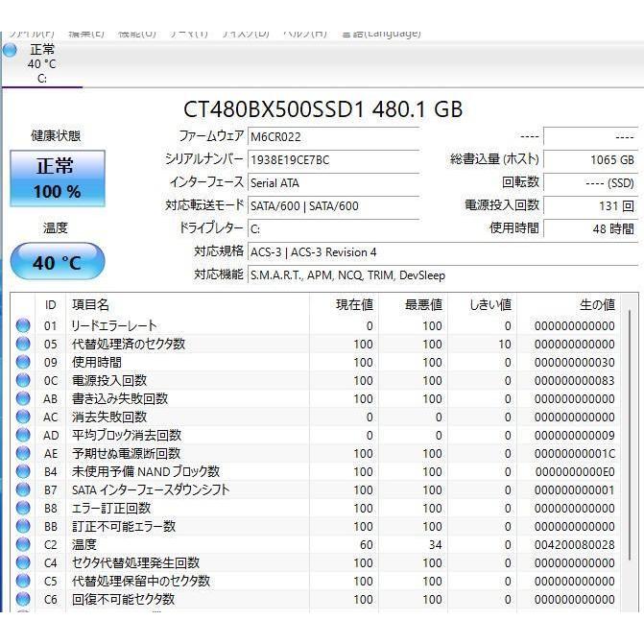Click the blue status orb for attribute 05

tap(23, 345)
